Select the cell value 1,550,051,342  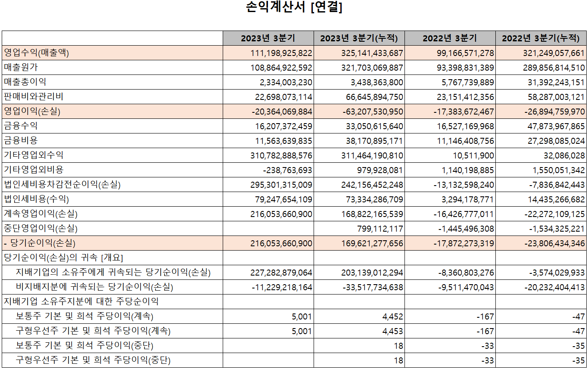[559, 171]
